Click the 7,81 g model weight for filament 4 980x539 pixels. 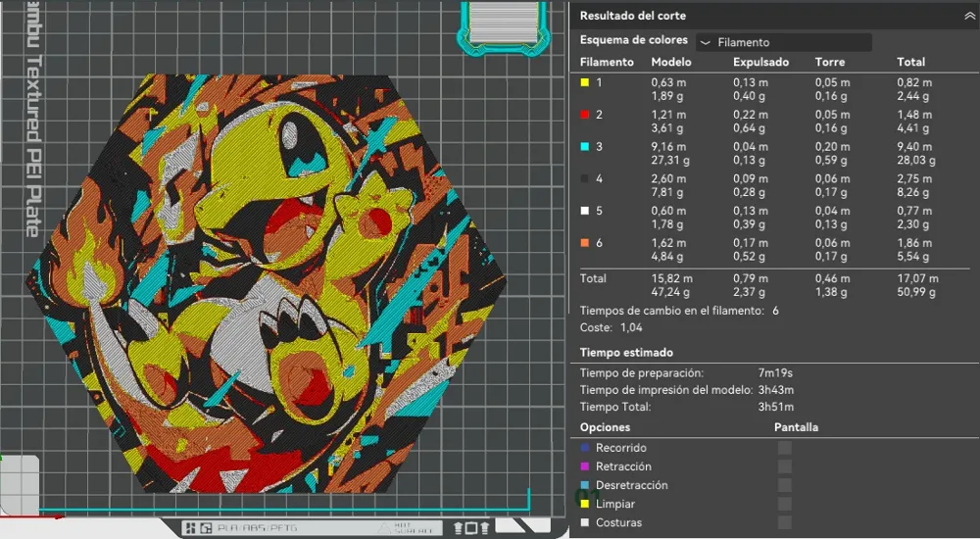point(666,193)
